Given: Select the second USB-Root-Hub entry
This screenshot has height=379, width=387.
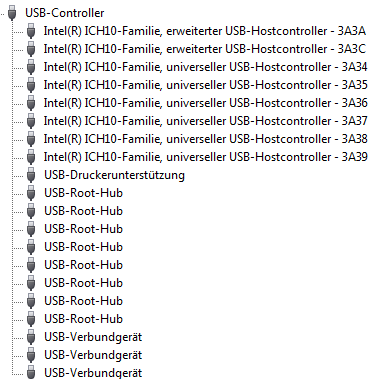Looking at the screenshot, I should click(83, 211).
